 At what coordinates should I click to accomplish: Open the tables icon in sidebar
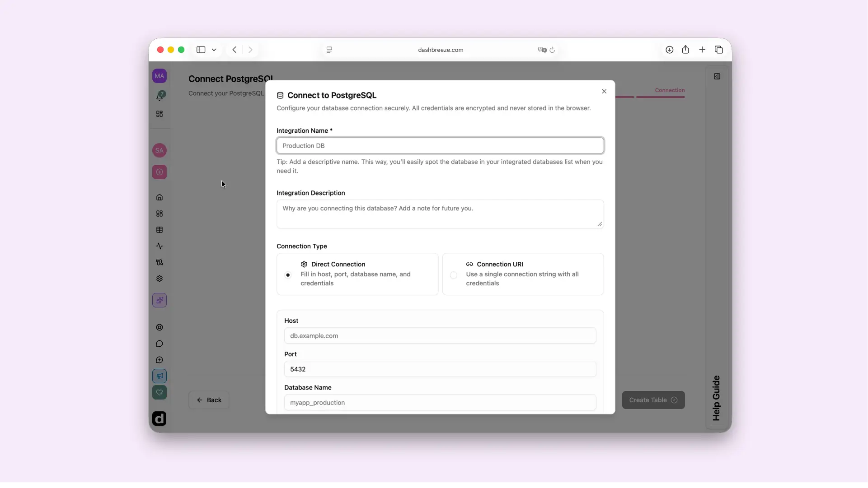(160, 230)
